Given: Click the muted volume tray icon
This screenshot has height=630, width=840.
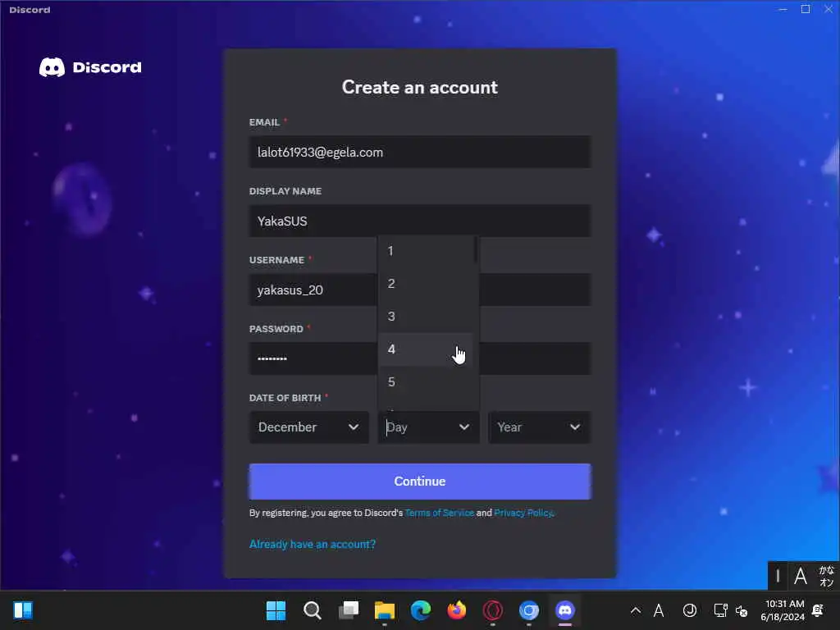Looking at the screenshot, I should (742, 610).
